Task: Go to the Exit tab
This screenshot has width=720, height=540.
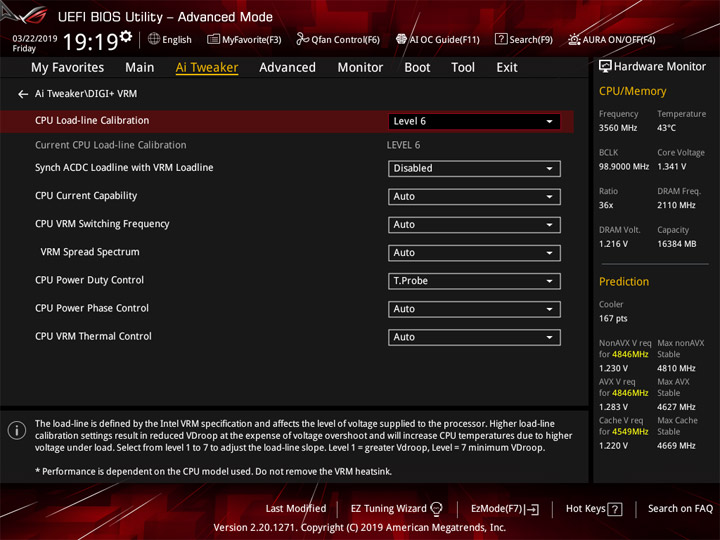Action: pos(506,68)
